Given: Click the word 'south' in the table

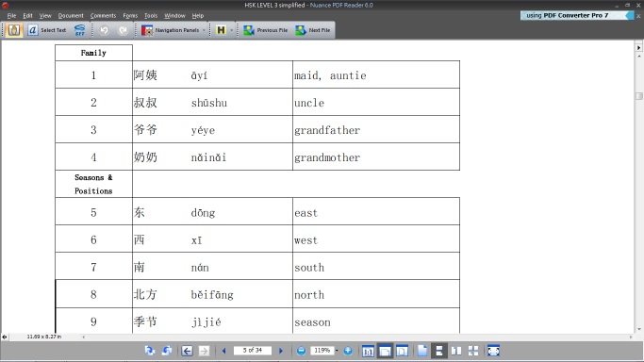Looking at the screenshot, I should pos(309,268).
